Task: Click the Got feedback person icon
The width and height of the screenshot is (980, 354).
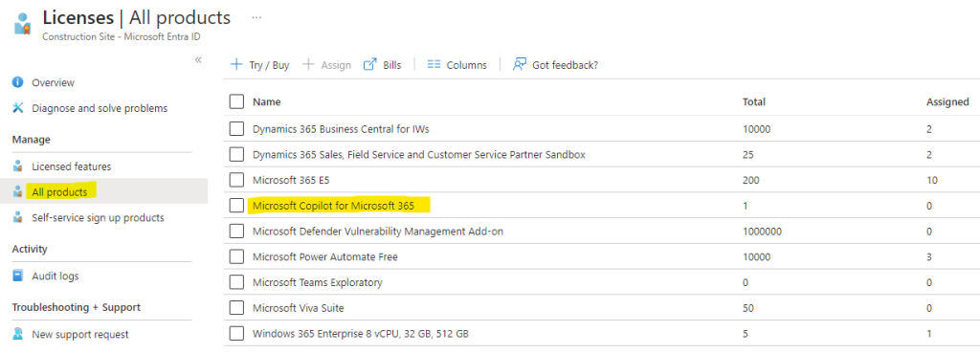Action: (x=519, y=64)
